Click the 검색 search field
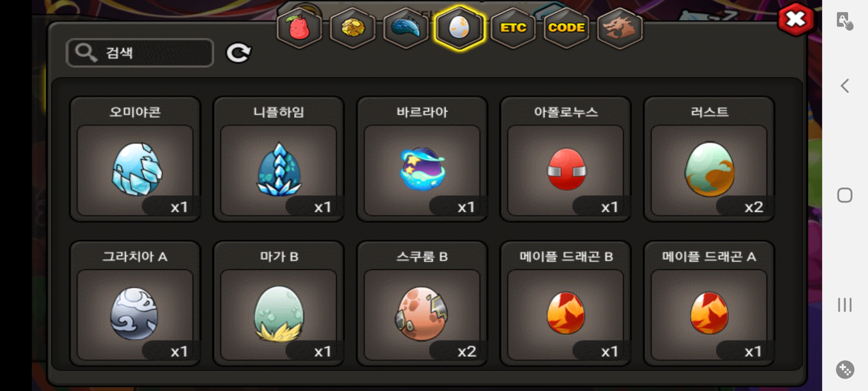The width and height of the screenshot is (868, 391). 140,53
